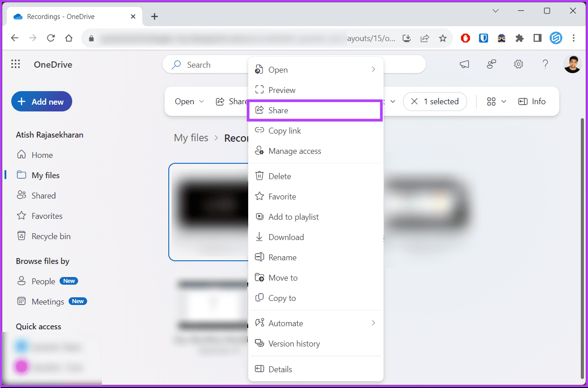Click the Bitwarden extension icon
This screenshot has width=588, height=388.
click(483, 38)
